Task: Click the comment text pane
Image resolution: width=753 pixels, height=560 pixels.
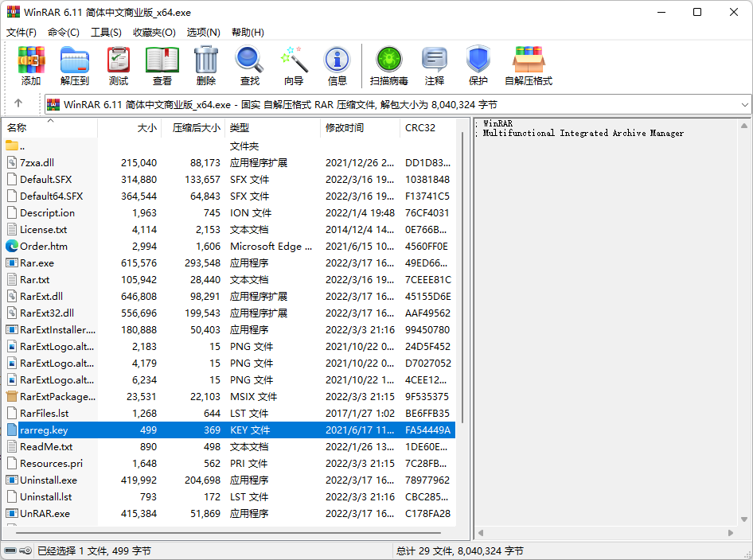Action: [x=611, y=318]
